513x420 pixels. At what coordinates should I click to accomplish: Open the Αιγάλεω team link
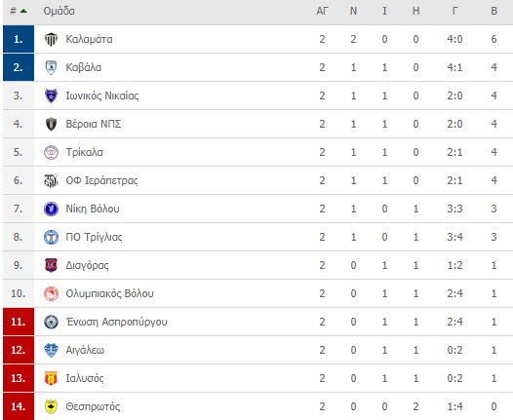click(85, 350)
